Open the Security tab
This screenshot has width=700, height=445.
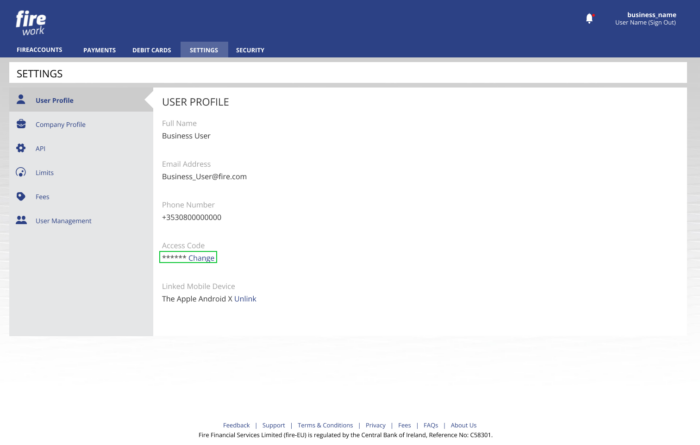point(250,50)
